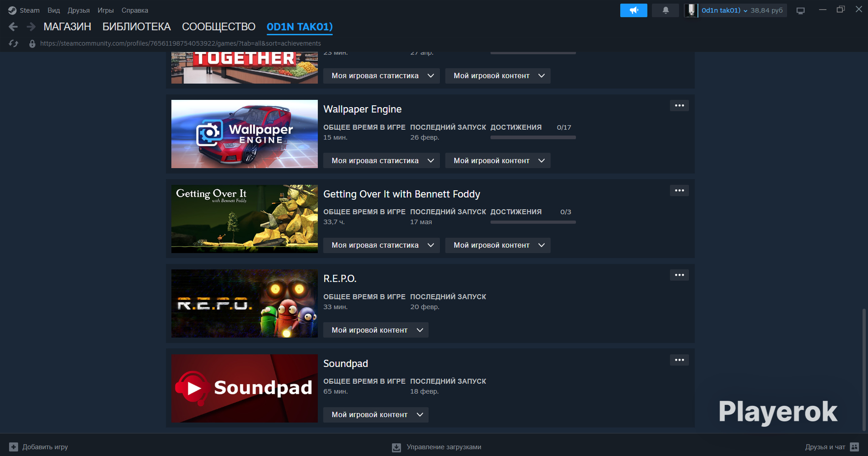Switch to the МАГАЗИН tab
The height and width of the screenshot is (456, 868).
(x=68, y=27)
